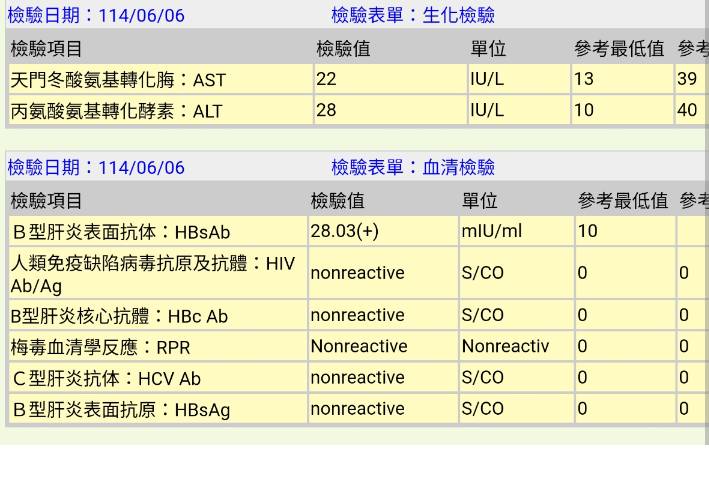Image resolution: width=709 pixels, height=490 pixels.
Task: Click the mIU/ml unit cell
Action: [x=492, y=231]
